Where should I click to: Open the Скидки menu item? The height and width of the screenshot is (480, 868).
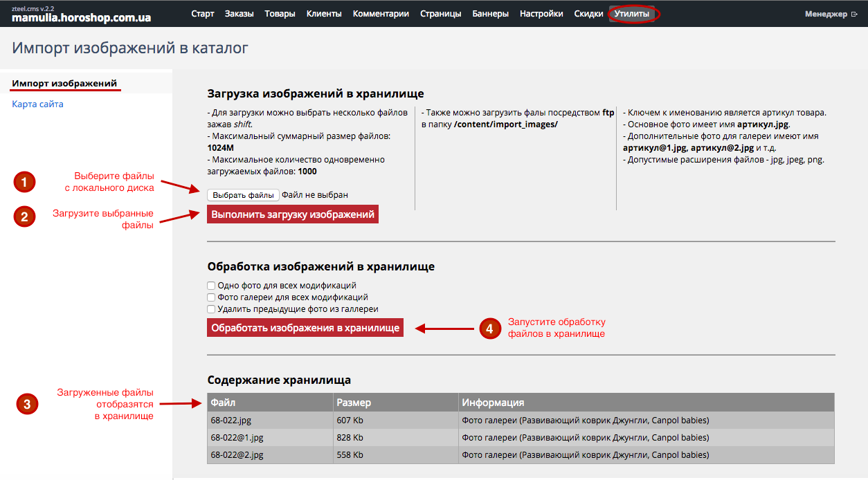tap(589, 14)
